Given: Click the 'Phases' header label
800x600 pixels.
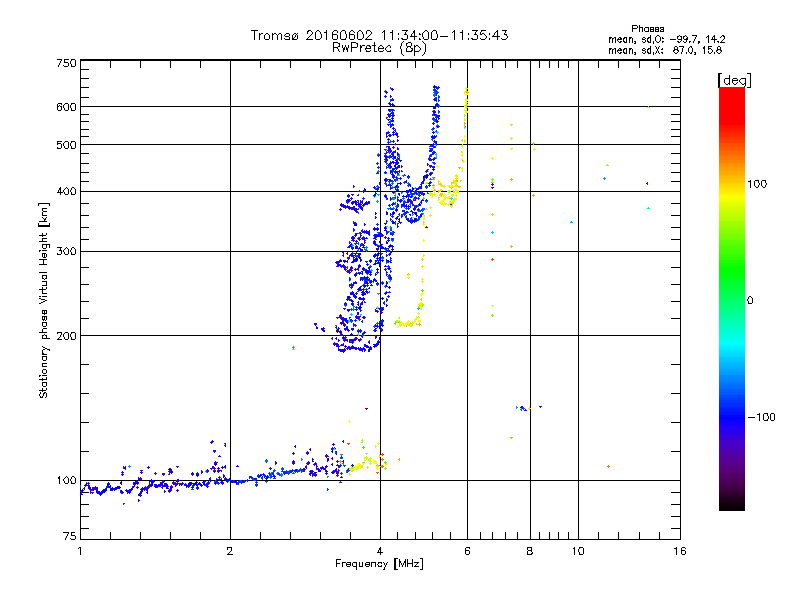Looking at the screenshot, I should click(647, 29).
